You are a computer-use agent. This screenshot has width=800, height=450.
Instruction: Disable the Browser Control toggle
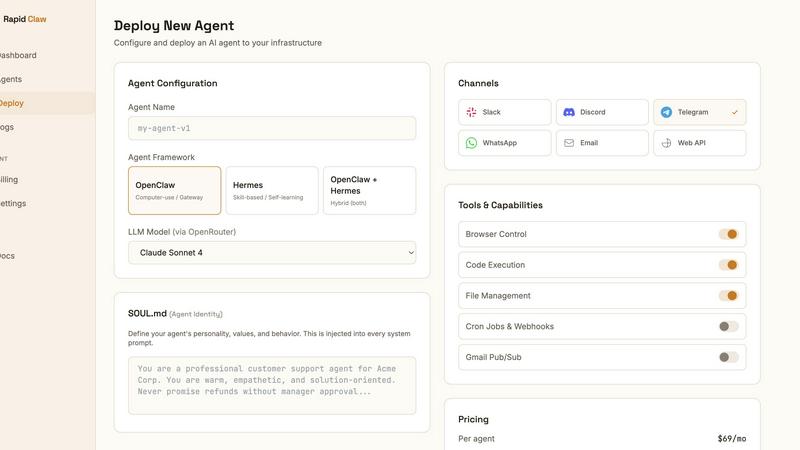pos(728,234)
